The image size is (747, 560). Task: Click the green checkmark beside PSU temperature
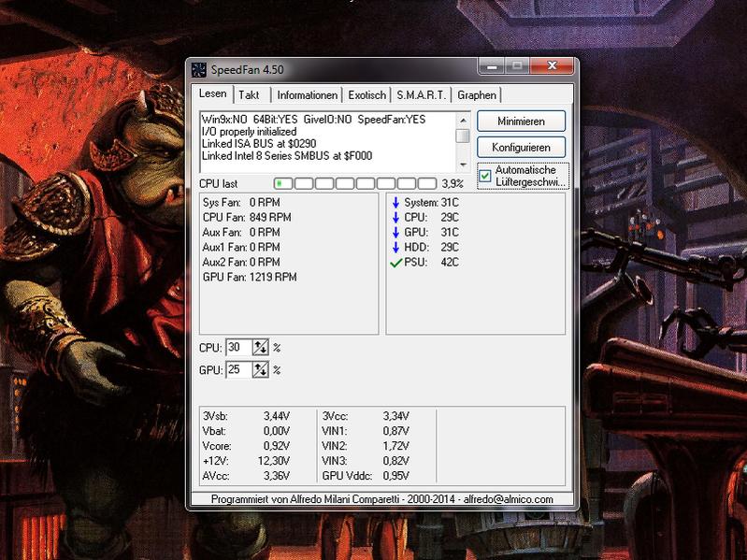coord(395,263)
